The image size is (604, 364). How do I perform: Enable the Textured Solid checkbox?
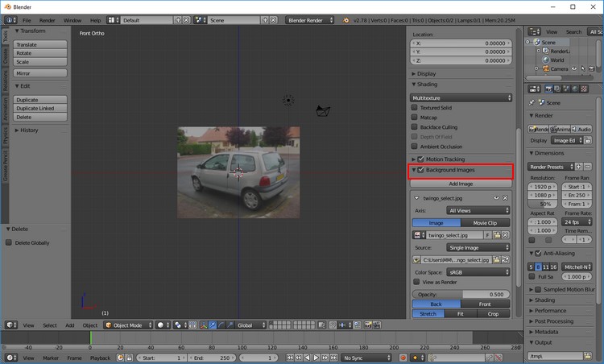pyautogui.click(x=416, y=107)
